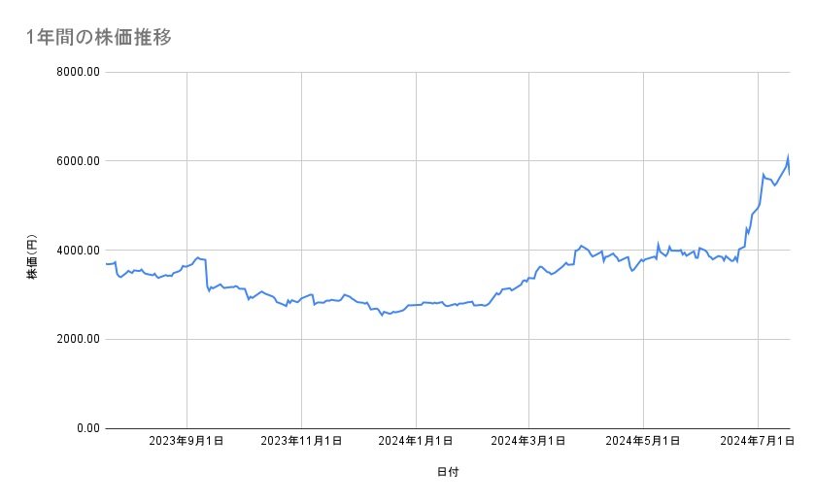Click the "2024年1月1日" date label

[x=416, y=441]
